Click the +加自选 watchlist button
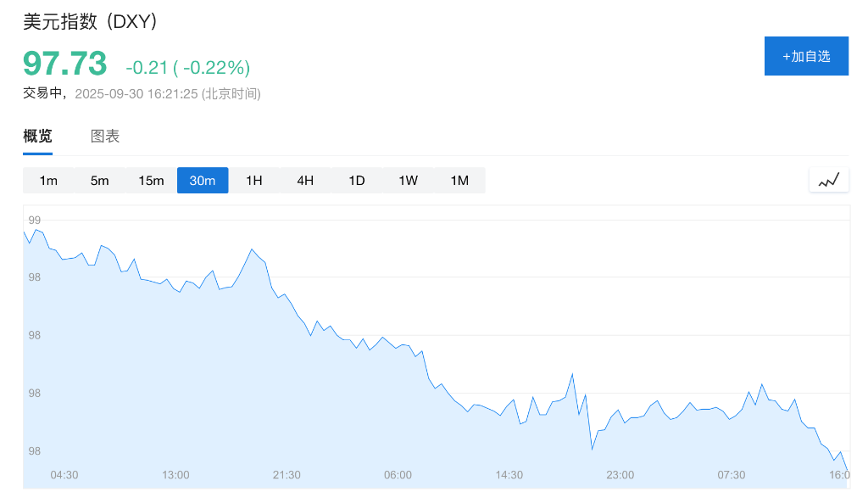 [x=806, y=55]
